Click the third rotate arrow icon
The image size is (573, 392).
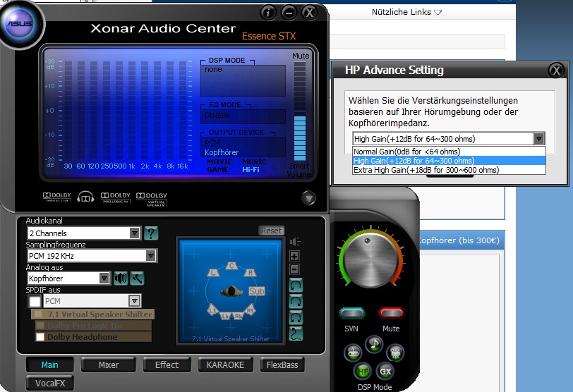pos(296,317)
